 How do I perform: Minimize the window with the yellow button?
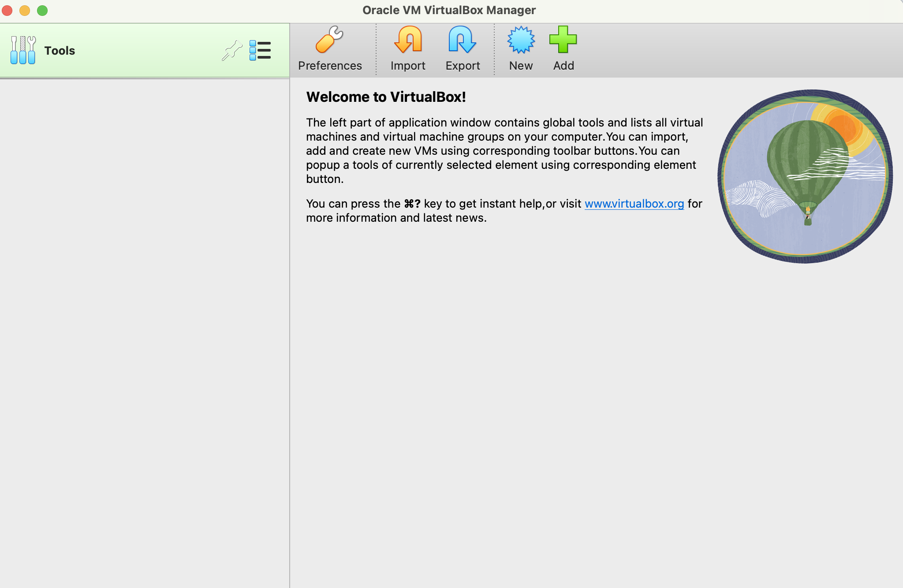25,10
